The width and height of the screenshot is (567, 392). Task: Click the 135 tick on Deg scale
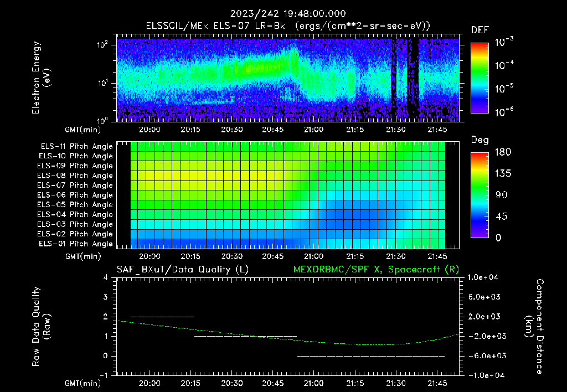[503, 174]
